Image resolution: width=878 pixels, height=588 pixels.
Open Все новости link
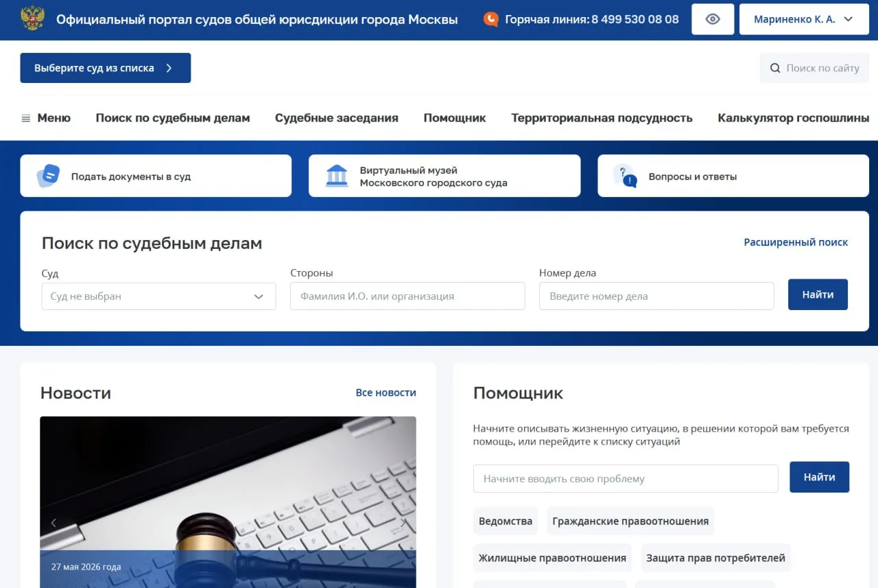click(385, 392)
